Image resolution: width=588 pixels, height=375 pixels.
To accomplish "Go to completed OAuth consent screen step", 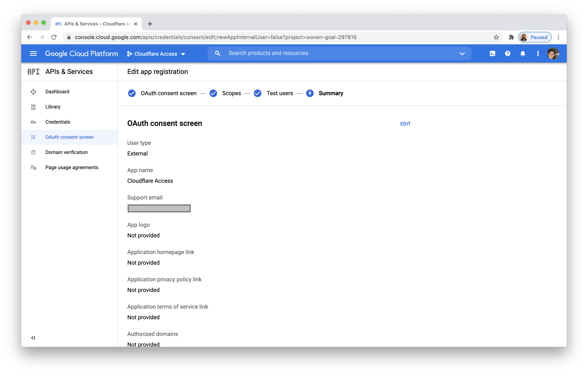I will pyautogui.click(x=168, y=93).
